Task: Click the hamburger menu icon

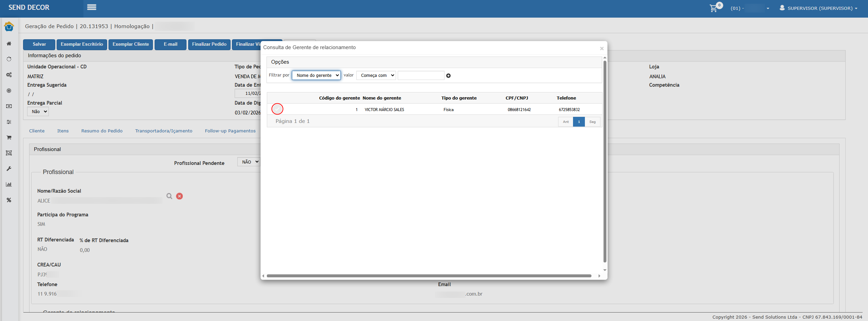Action: 92,7
